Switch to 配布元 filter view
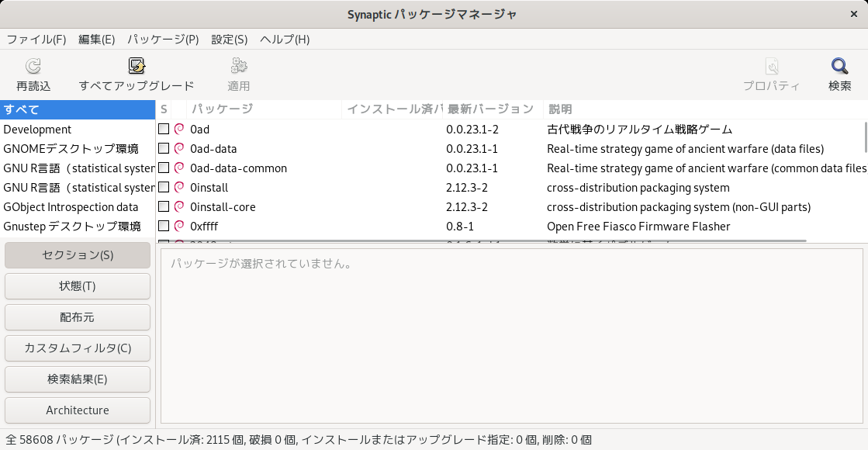 tap(78, 317)
